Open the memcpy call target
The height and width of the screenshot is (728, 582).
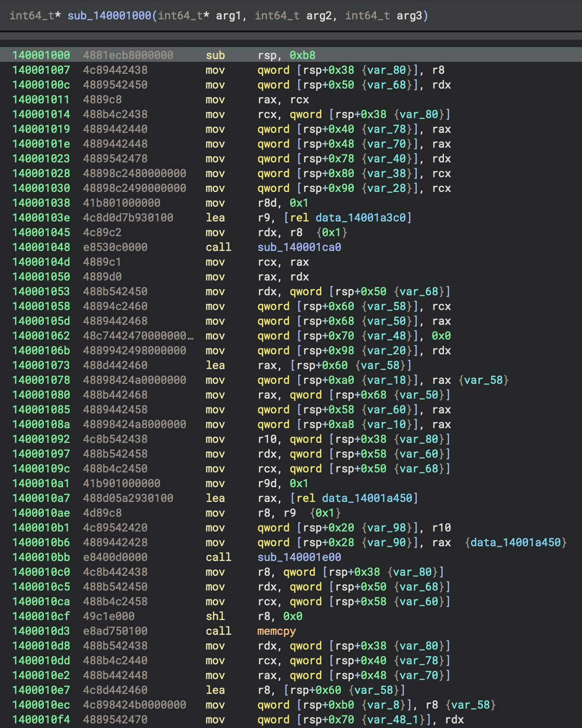[x=277, y=631]
